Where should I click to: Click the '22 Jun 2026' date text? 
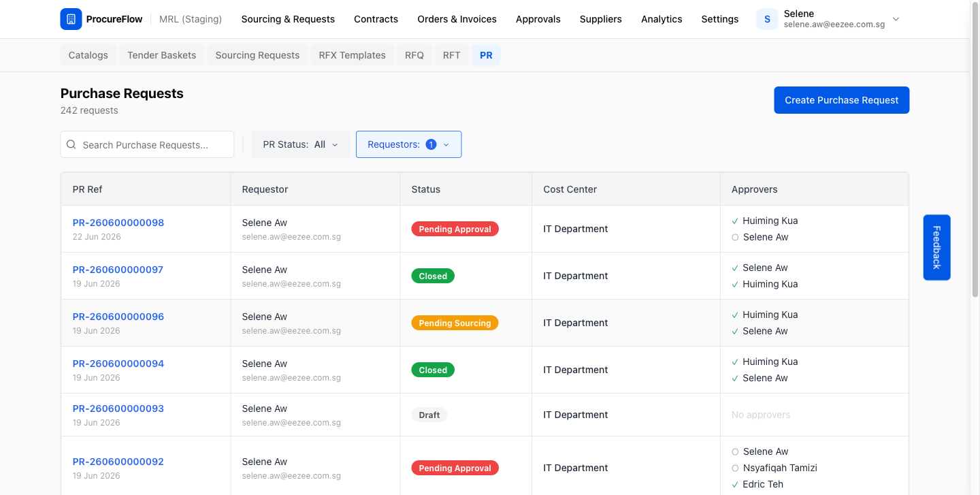97,237
